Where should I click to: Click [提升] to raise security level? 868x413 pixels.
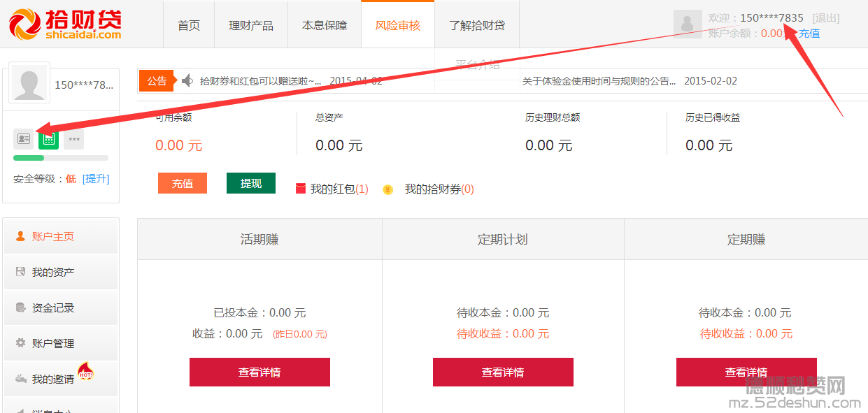[x=97, y=178]
